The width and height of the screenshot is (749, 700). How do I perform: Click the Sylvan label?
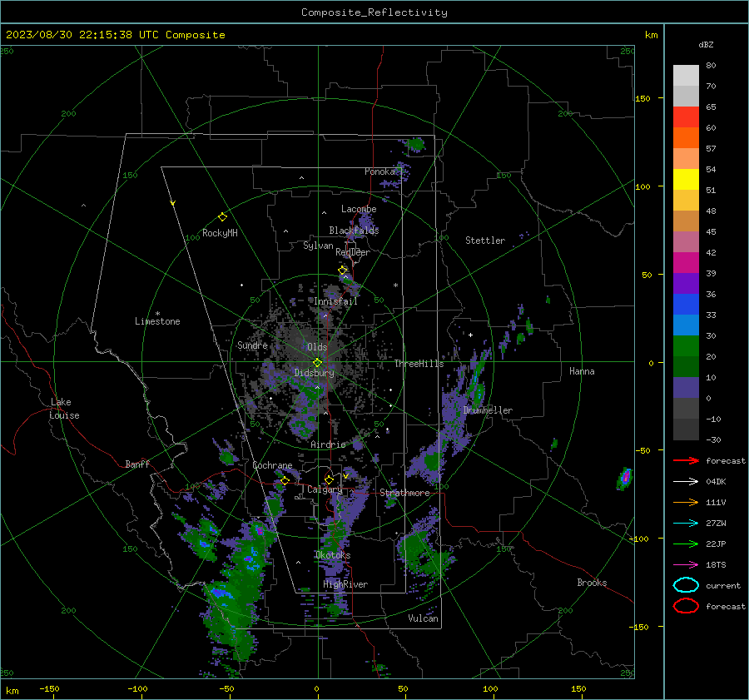coord(318,246)
